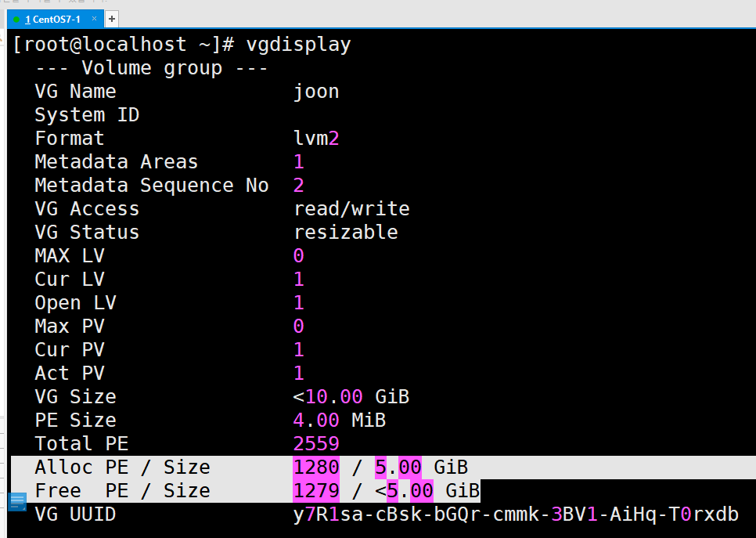Click the Format value lvm2

(x=316, y=138)
